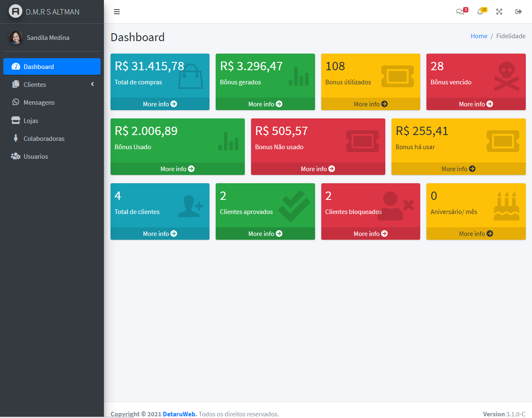
Task: Click the R$ 31.415,78 total value
Action: [149, 66]
